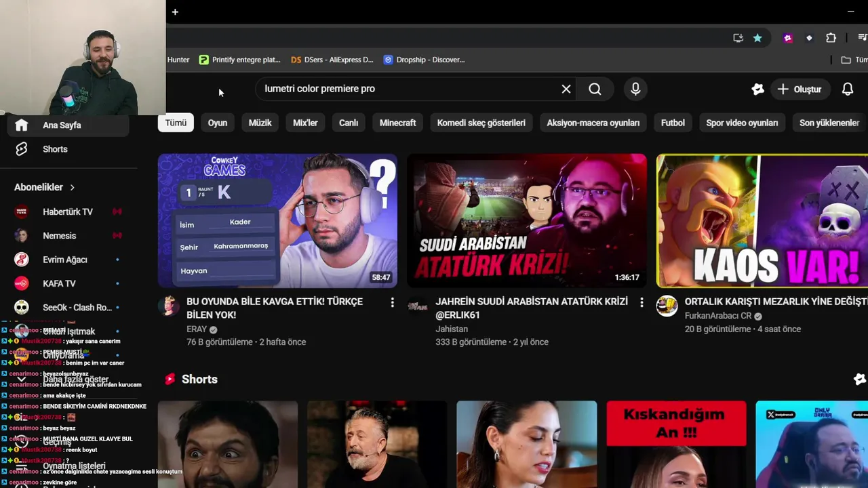Open the first short with the wide-eyed man
The height and width of the screenshot is (488, 868).
(x=228, y=445)
